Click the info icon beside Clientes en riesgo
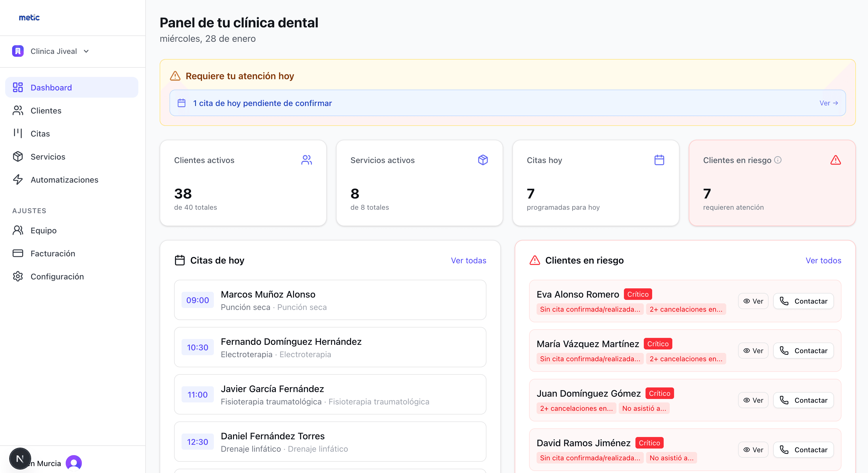The height and width of the screenshot is (473, 868). click(778, 160)
